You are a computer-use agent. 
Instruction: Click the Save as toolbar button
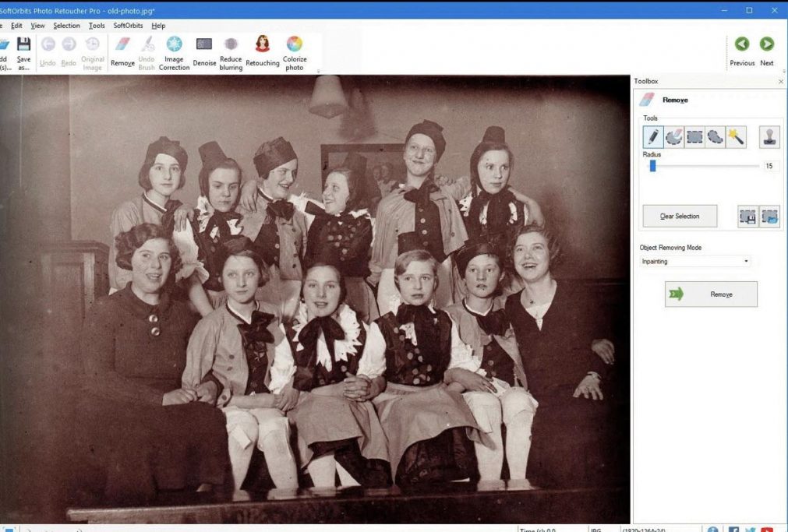[x=23, y=51]
